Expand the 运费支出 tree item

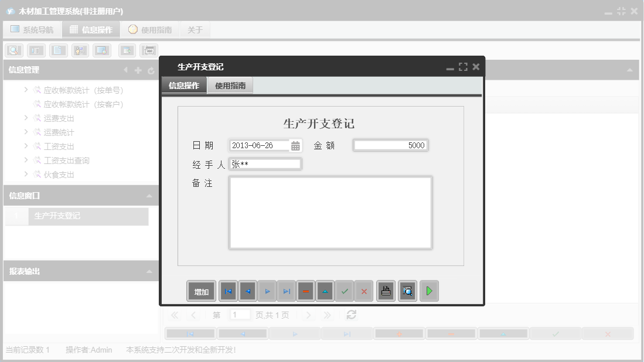coord(25,117)
